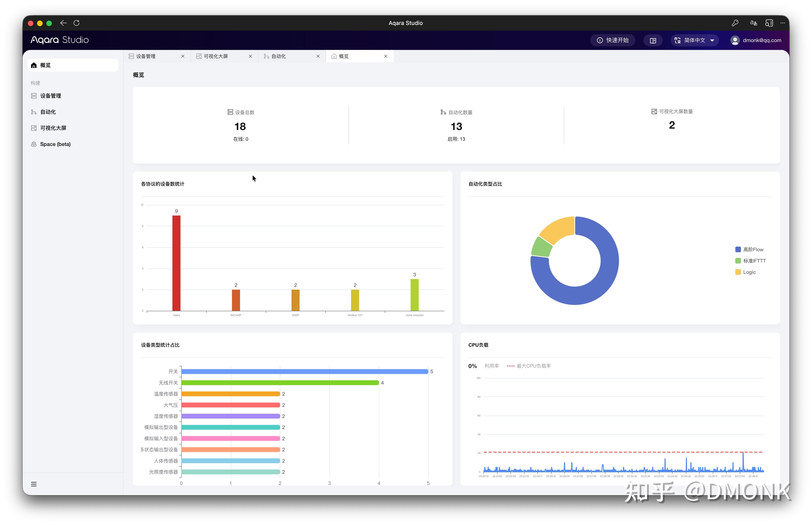Viewport: 812px width, 525px height.
Task: Open the three-dot more menu
Action: point(783,23)
